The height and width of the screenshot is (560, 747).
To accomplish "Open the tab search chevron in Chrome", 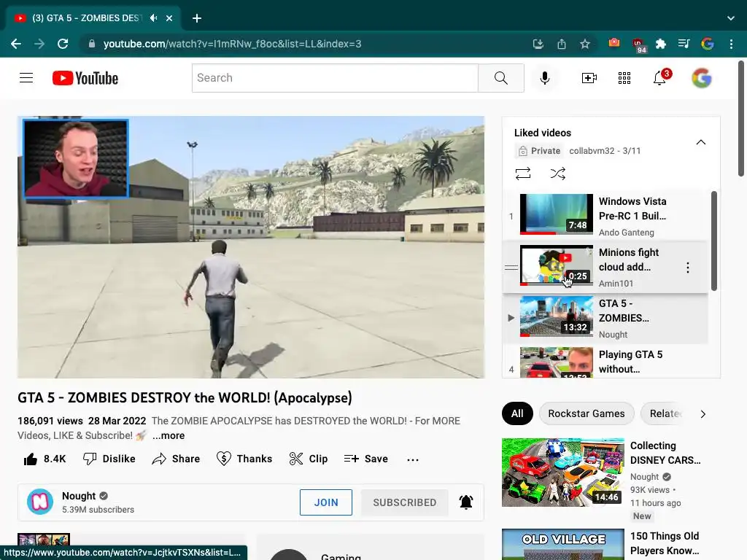I will [x=731, y=18].
